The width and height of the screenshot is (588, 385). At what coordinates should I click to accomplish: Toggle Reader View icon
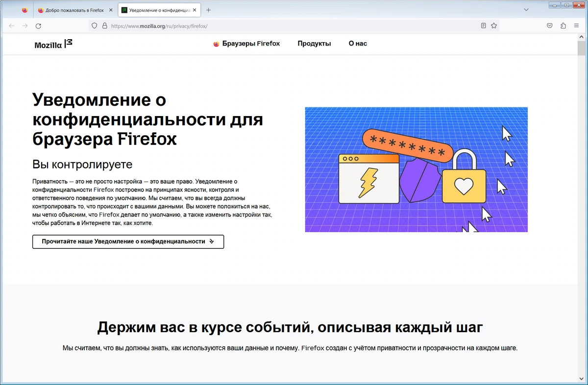pos(484,26)
